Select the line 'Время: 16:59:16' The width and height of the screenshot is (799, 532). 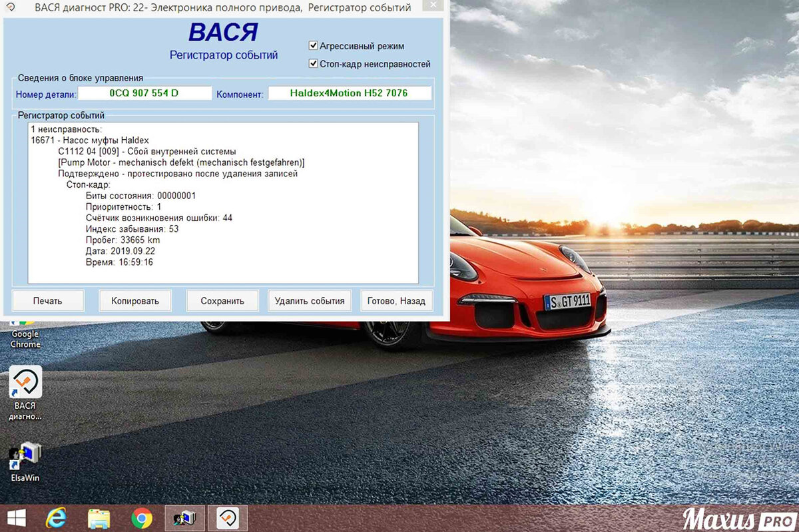pyautogui.click(x=119, y=262)
